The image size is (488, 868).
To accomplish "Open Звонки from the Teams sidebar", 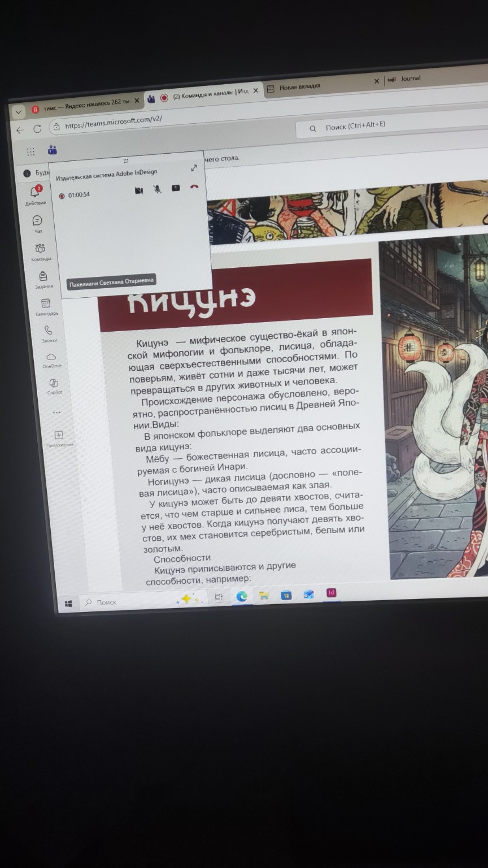I will pos(49,329).
